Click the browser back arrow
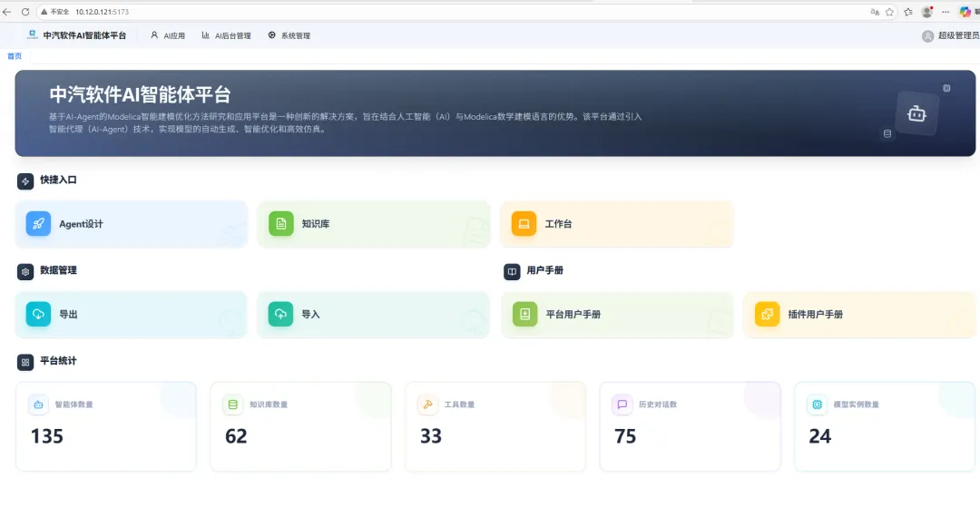980x507 pixels. click(x=7, y=12)
